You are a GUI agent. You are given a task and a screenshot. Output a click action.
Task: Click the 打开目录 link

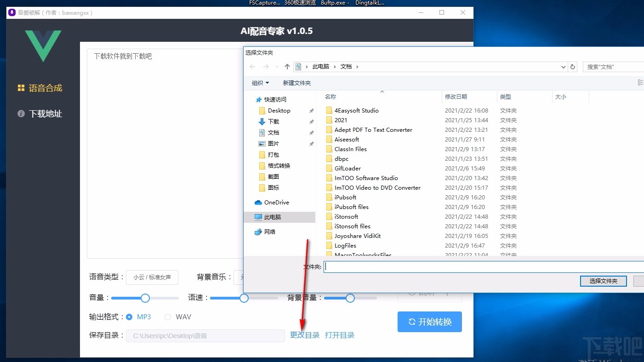tap(340, 335)
